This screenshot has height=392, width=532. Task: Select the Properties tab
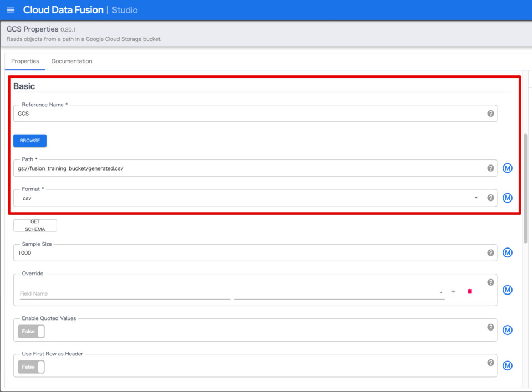point(25,61)
